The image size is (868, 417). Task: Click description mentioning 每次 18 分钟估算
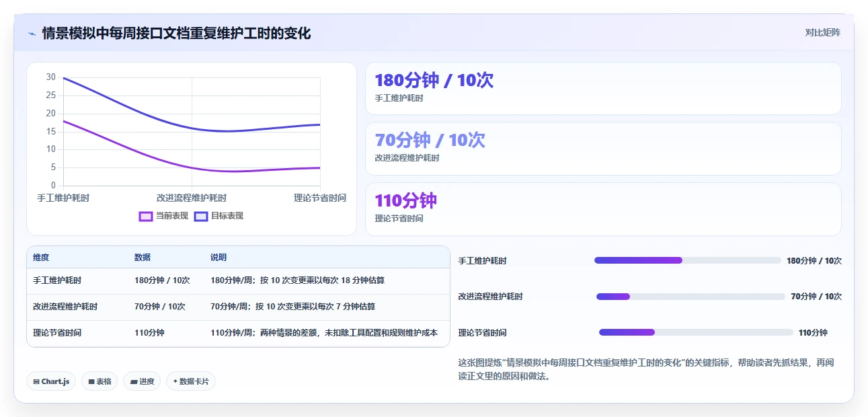pos(297,280)
